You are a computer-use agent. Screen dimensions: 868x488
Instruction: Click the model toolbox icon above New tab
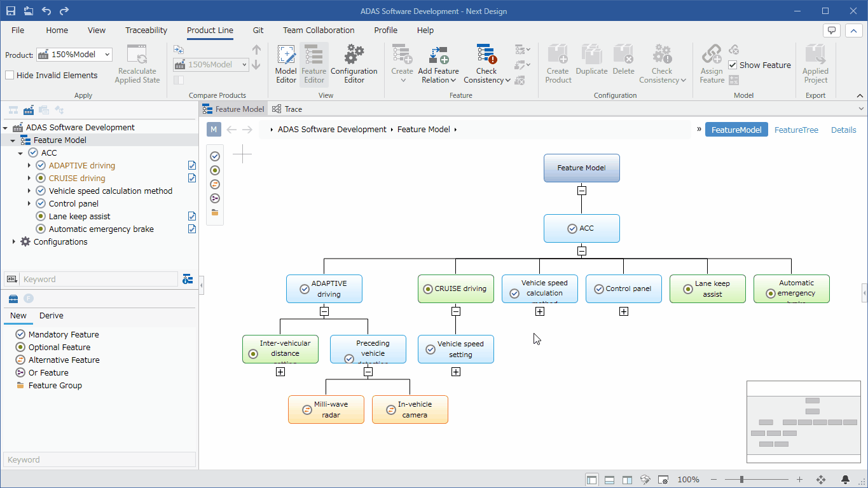coord(13,299)
